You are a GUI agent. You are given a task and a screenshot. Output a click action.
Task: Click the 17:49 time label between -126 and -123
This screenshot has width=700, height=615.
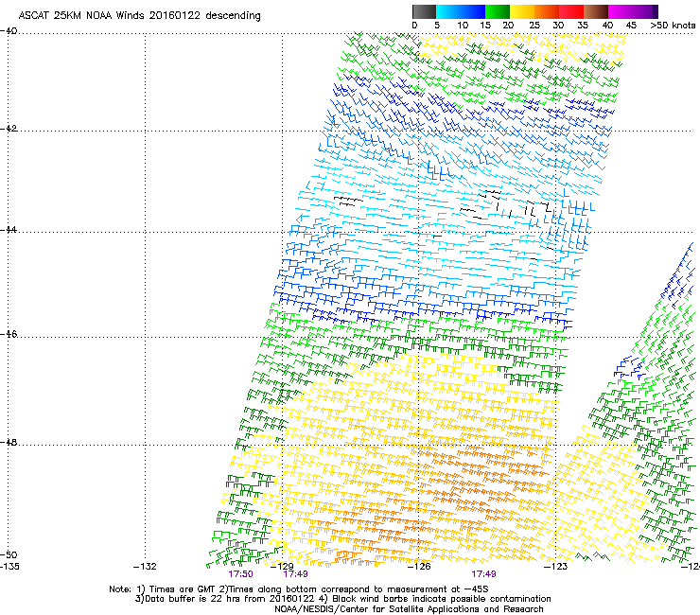click(484, 574)
